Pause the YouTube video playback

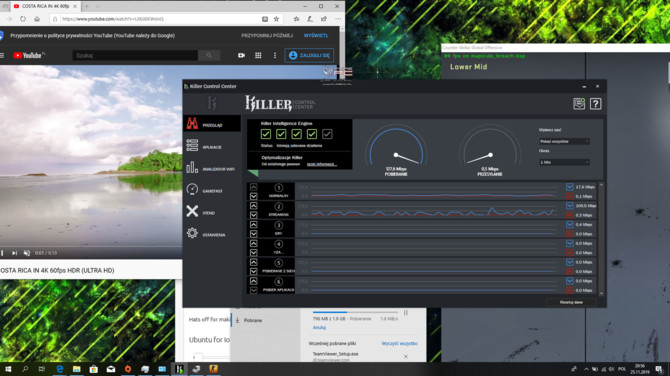click(2, 253)
